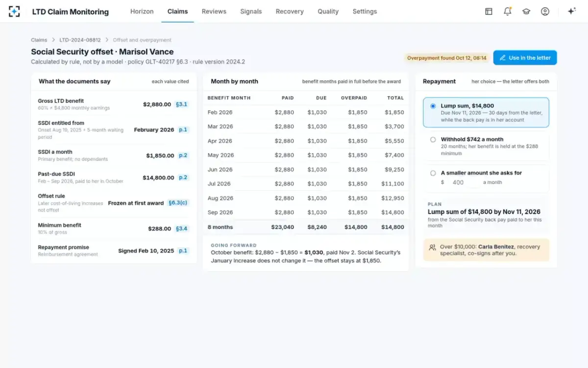
Task: Open citation §3.1 for Gross LTD benefit
Action: pos(181,105)
